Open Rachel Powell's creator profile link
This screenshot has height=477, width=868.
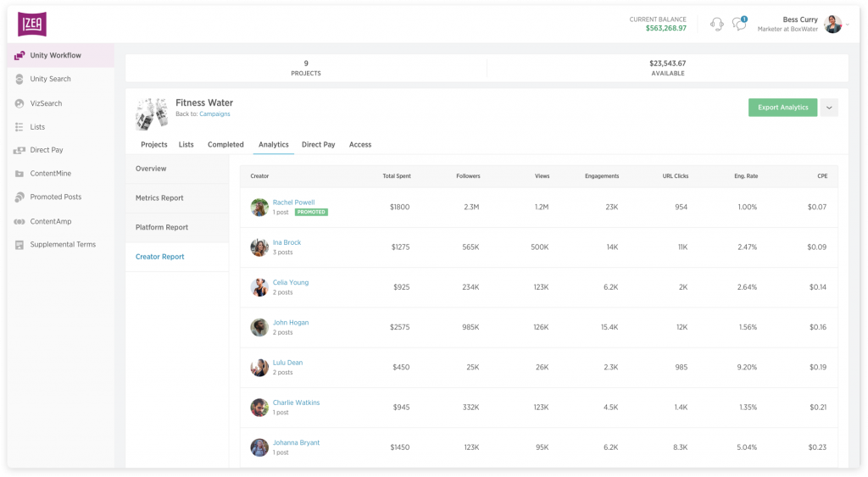tap(293, 202)
